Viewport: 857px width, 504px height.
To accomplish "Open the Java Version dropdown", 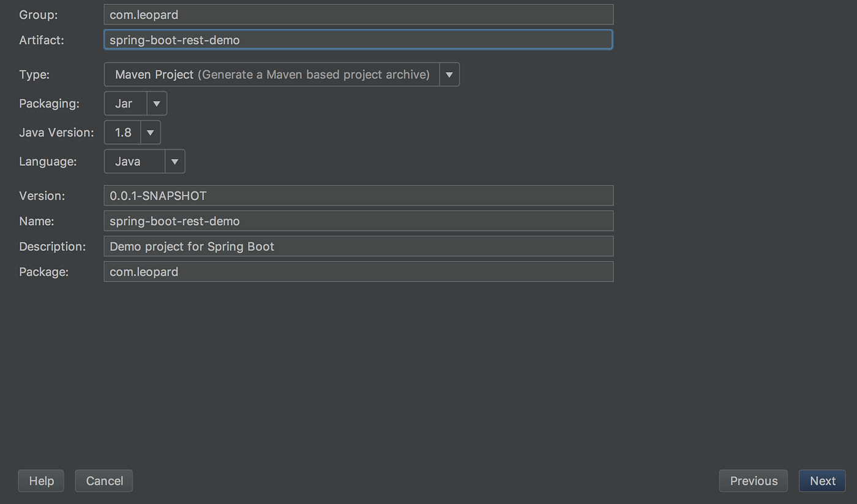I will pyautogui.click(x=150, y=132).
